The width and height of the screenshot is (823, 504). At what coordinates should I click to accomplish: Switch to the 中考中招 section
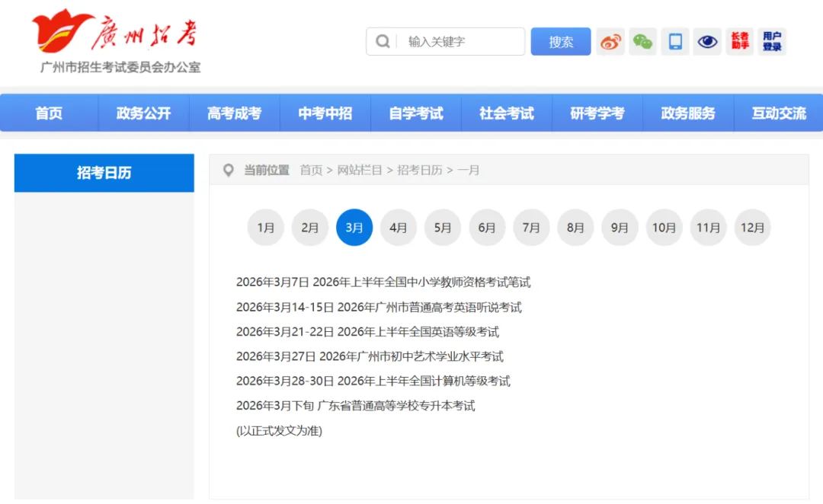click(325, 113)
